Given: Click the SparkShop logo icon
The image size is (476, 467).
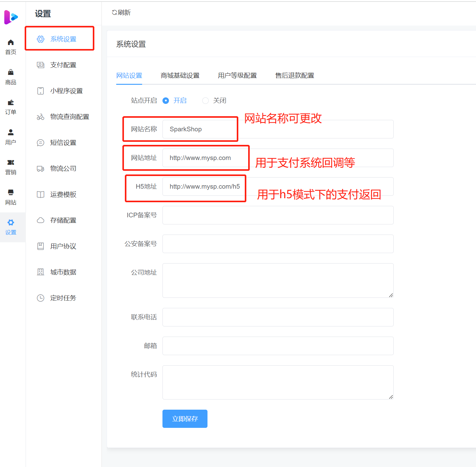Looking at the screenshot, I should click(11, 17).
